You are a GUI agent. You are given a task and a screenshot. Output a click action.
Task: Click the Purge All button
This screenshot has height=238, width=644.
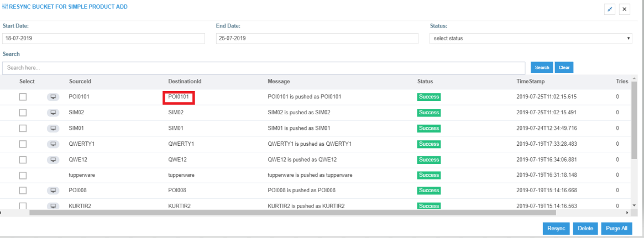coord(615,229)
